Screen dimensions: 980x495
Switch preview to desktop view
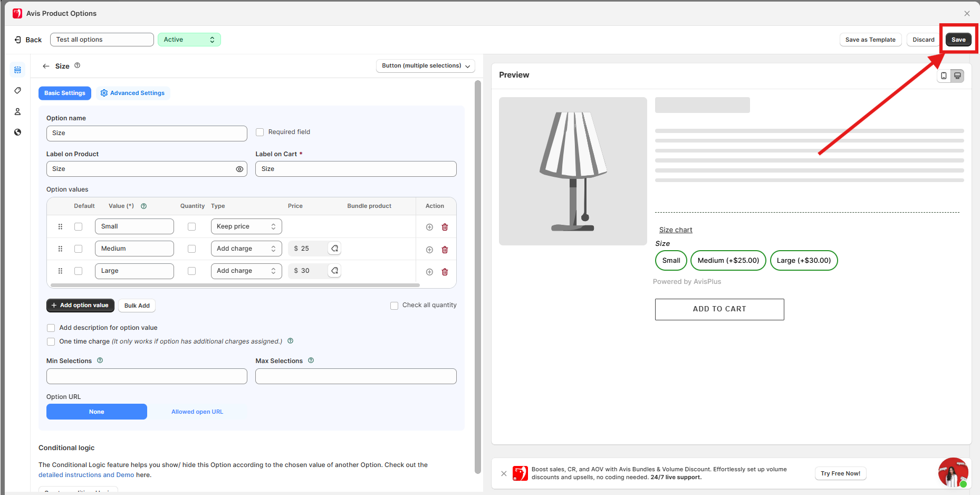click(957, 76)
